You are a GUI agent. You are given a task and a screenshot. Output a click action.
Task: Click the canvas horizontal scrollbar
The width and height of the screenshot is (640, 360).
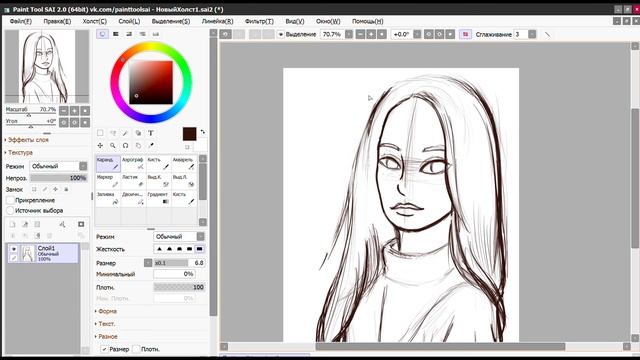pos(440,347)
